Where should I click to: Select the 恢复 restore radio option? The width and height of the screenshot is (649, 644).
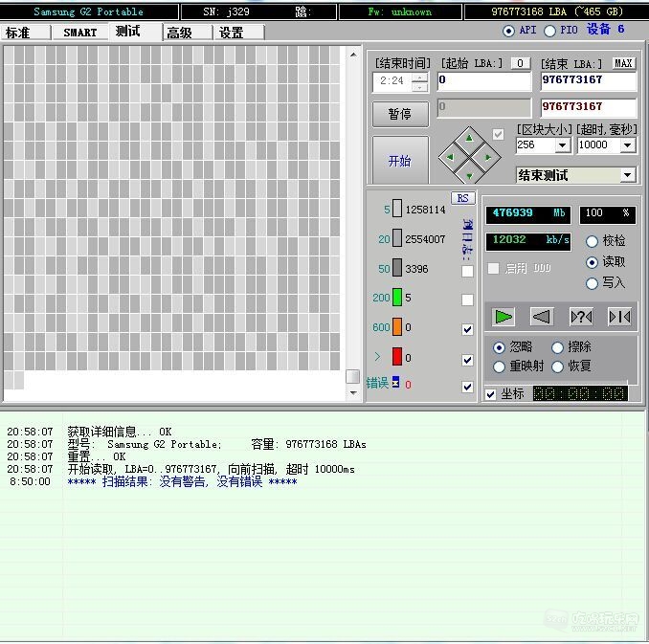pos(557,366)
